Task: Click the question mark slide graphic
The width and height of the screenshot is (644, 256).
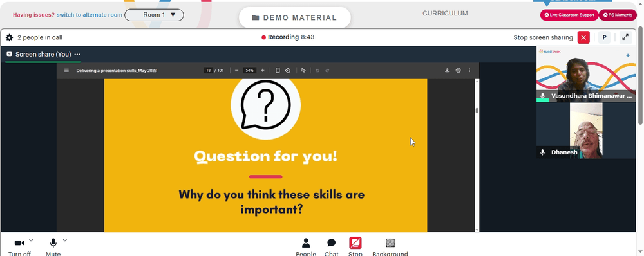Action: tap(266, 105)
